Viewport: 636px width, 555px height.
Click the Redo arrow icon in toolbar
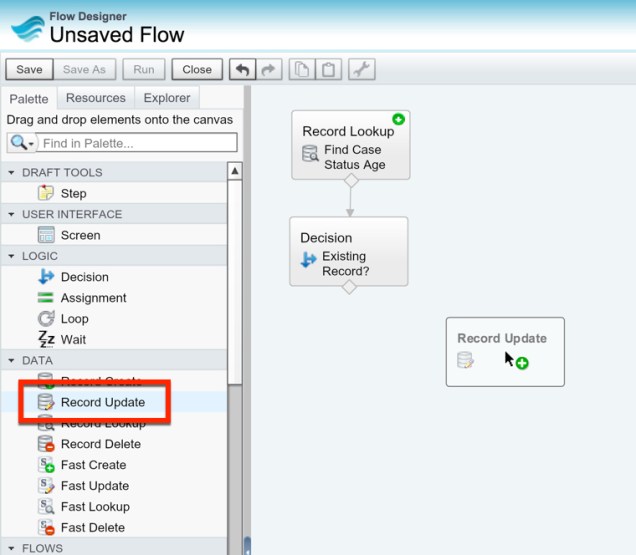point(267,70)
